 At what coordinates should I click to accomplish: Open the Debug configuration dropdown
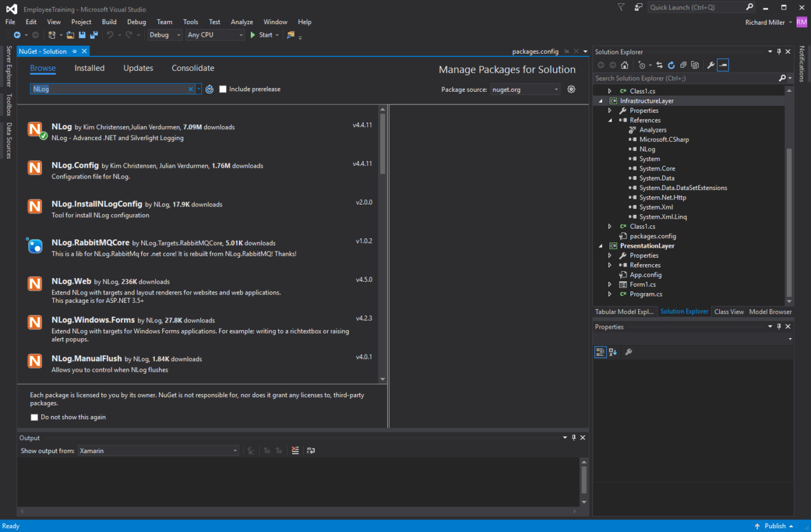pos(165,35)
